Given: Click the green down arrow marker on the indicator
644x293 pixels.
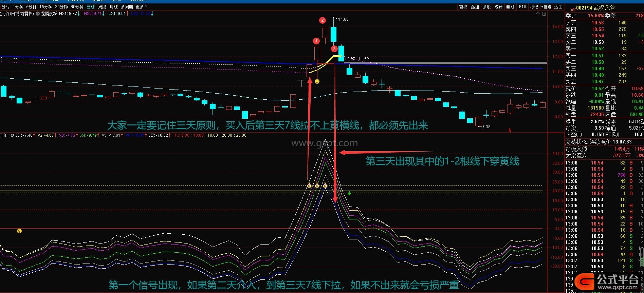Looking at the screenshot, I should click(x=349, y=194).
